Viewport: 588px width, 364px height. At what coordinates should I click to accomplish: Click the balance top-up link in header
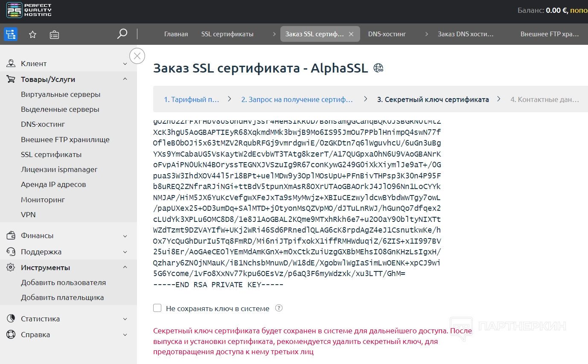(x=579, y=10)
